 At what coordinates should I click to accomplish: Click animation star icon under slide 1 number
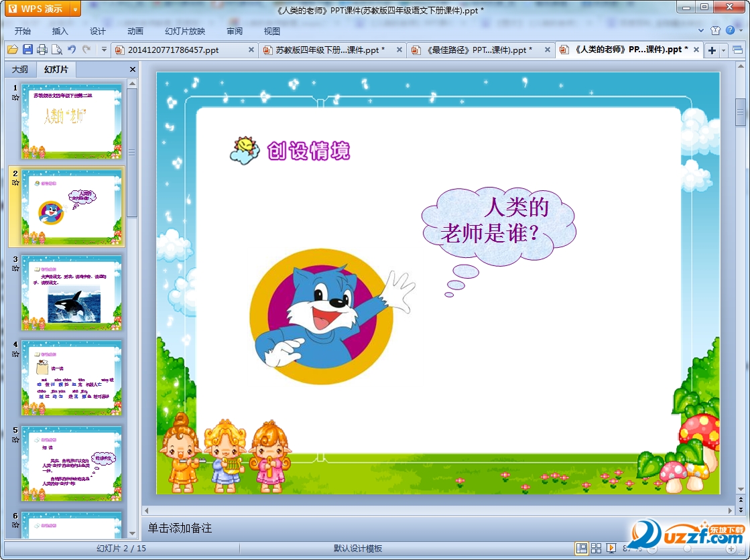[x=15, y=97]
